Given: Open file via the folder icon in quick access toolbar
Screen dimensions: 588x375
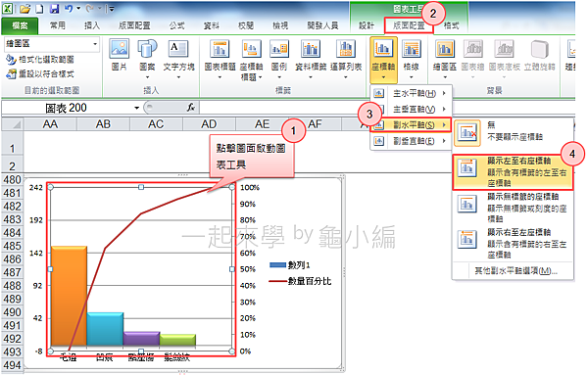Looking at the screenshot, I should (x=24, y=8).
